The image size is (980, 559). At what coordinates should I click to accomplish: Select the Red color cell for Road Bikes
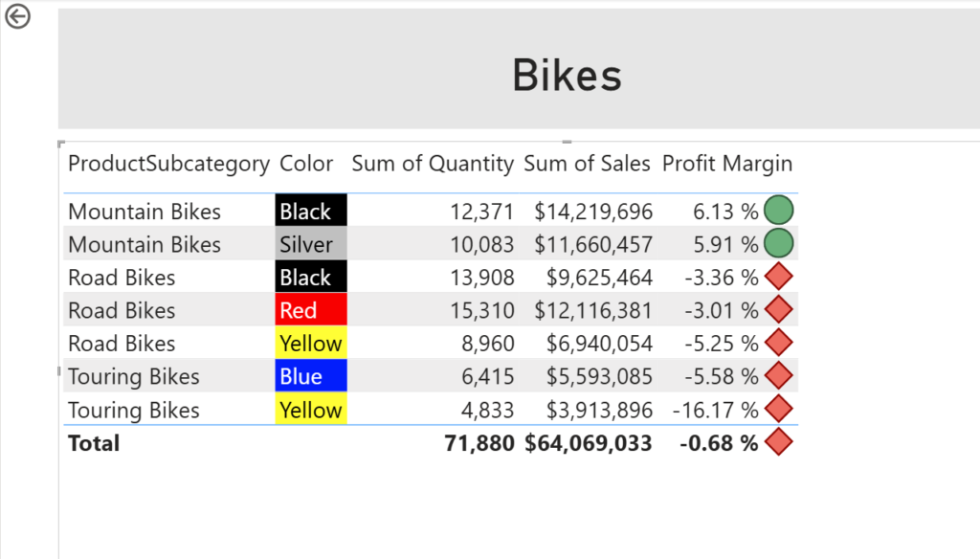click(x=310, y=310)
